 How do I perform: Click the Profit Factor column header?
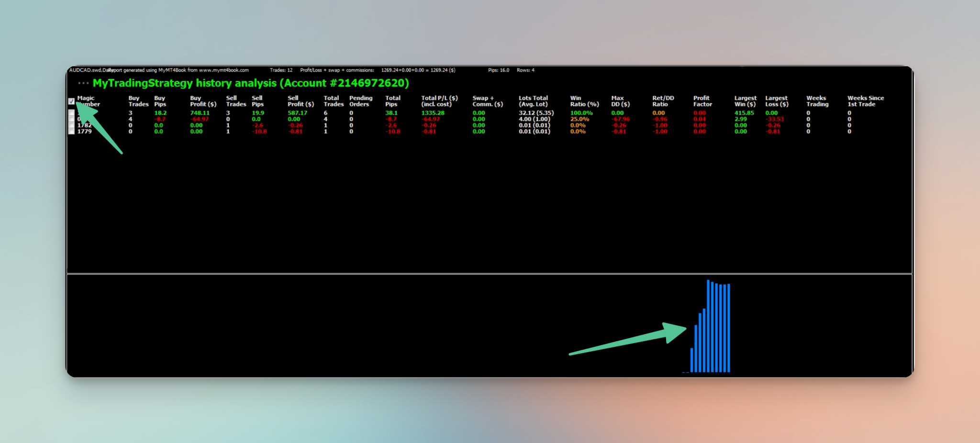pyautogui.click(x=702, y=101)
